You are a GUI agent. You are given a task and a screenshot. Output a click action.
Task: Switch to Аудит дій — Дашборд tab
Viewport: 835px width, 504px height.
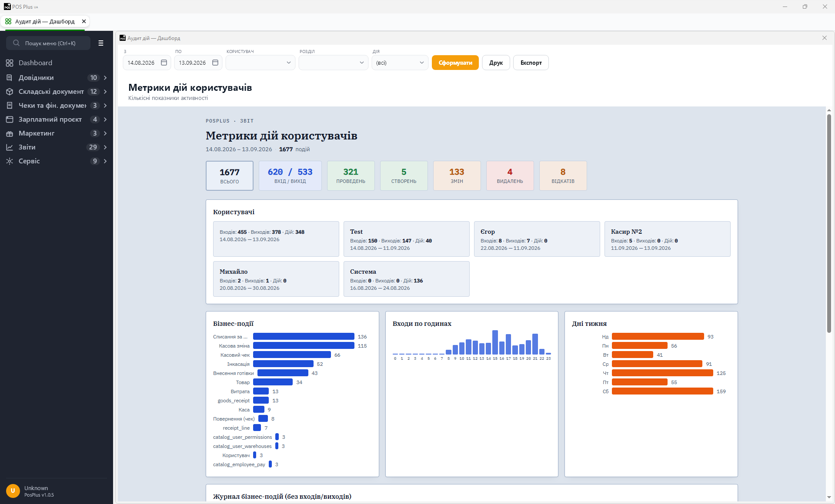coord(45,21)
